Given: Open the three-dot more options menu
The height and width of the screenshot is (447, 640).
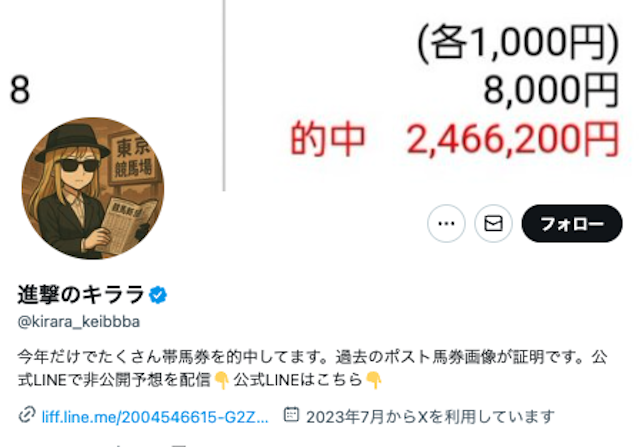Looking at the screenshot, I should (446, 223).
